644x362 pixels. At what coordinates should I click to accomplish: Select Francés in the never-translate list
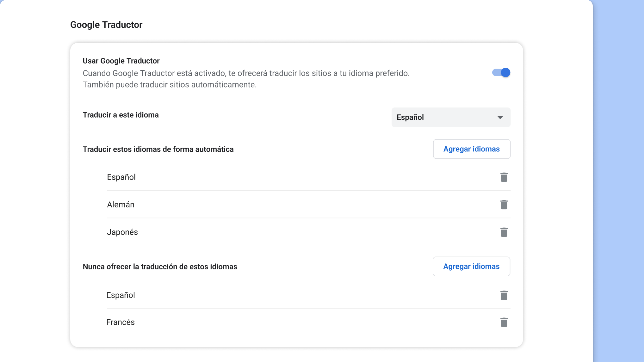(x=121, y=322)
